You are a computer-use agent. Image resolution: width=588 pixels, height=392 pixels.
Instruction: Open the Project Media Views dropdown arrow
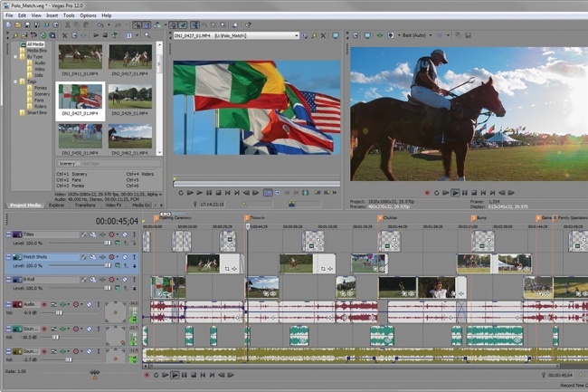[137, 35]
